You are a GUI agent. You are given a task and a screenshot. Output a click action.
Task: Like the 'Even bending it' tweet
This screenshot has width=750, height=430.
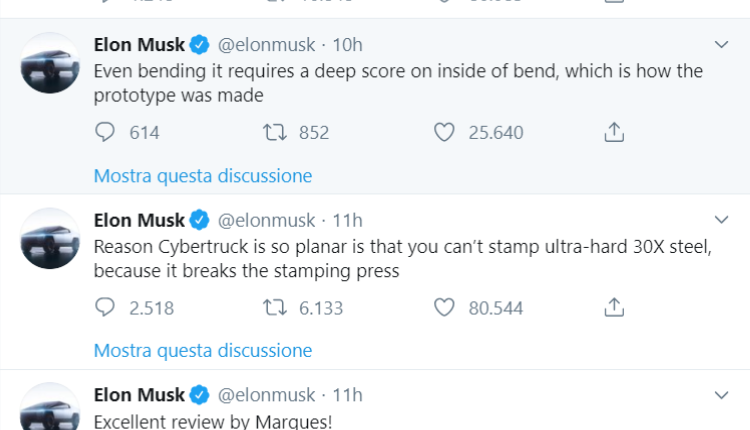(x=446, y=132)
